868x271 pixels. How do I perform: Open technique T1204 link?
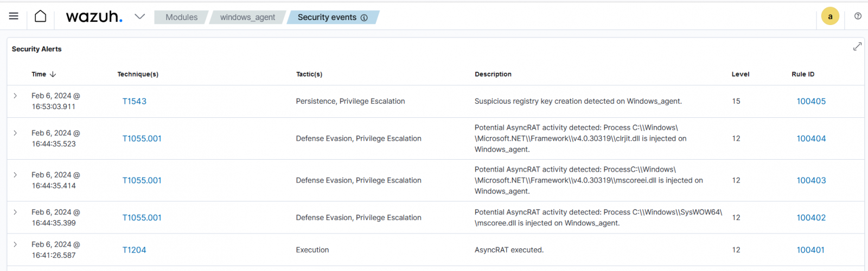pyautogui.click(x=134, y=250)
